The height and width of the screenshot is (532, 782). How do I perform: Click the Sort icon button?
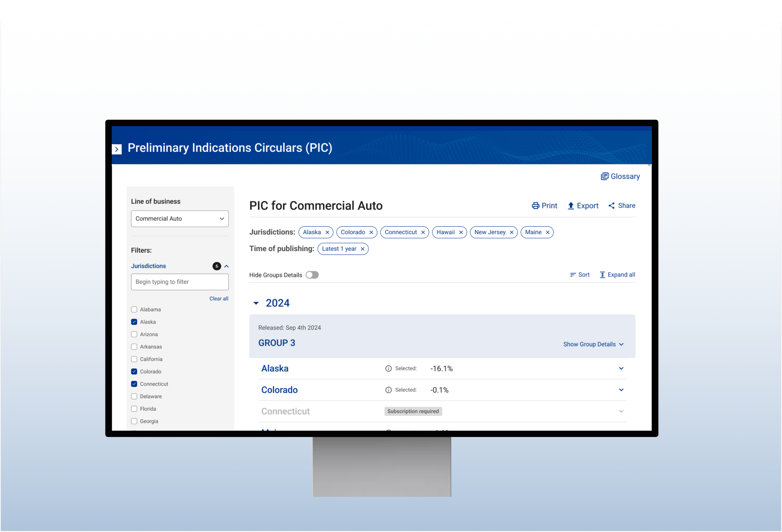click(x=573, y=275)
